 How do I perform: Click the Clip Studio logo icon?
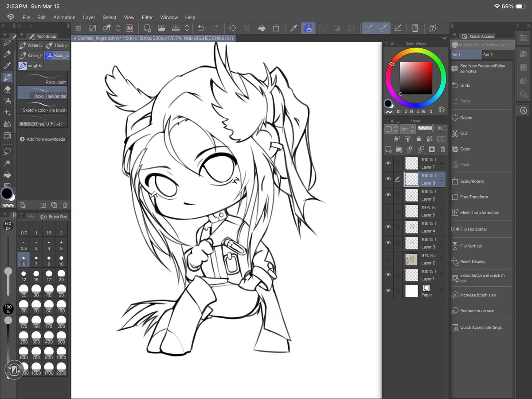click(x=10, y=17)
